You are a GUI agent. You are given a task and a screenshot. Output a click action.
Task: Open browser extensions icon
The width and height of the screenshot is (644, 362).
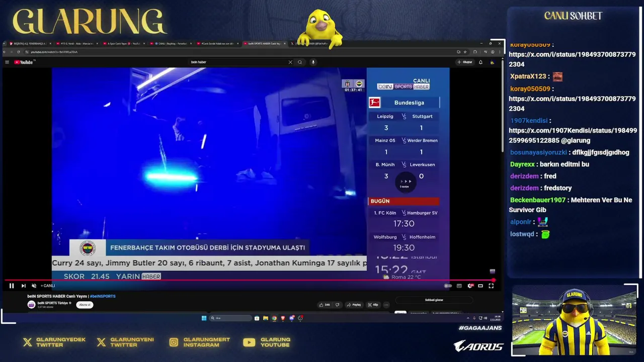pyautogui.click(x=475, y=52)
